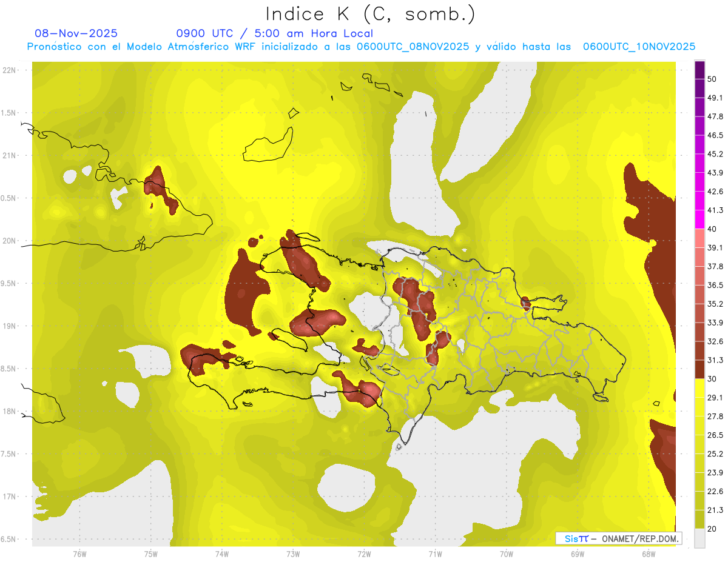The height and width of the screenshot is (562, 728).
Task: Click the "Indice K (C, somb.)" chart title
Action: pos(371,14)
